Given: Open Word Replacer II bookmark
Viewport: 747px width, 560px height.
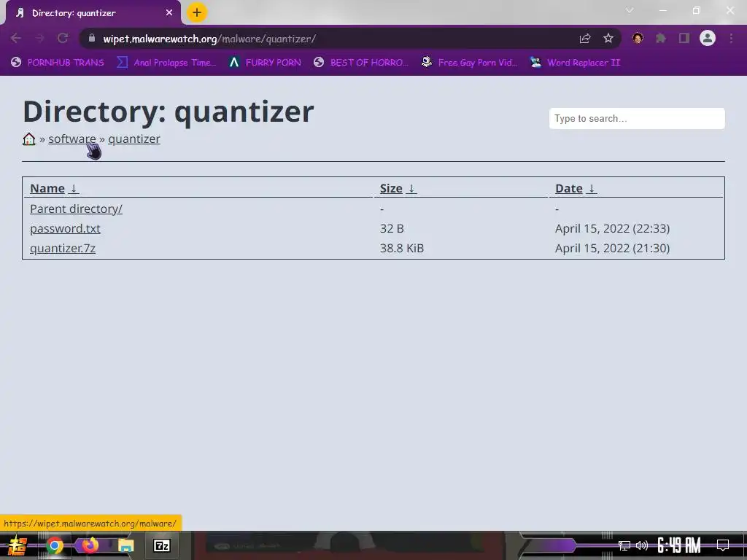Looking at the screenshot, I should coord(575,63).
